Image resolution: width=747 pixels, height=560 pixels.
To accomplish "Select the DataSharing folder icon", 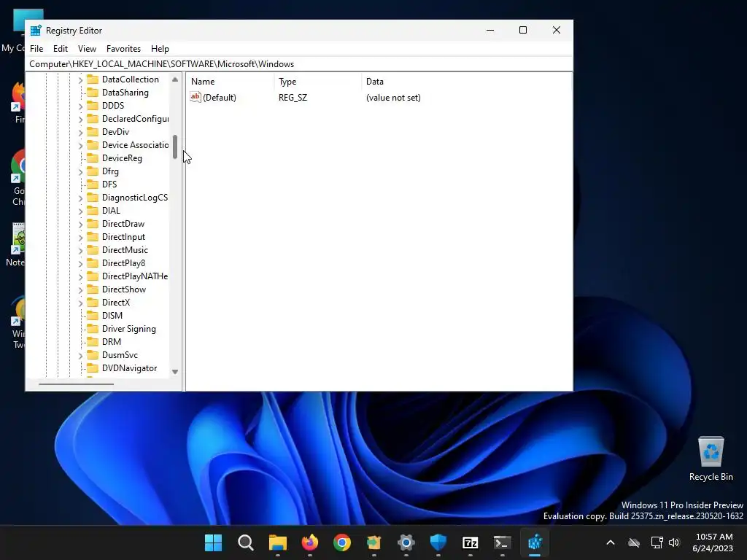I will pos(93,93).
